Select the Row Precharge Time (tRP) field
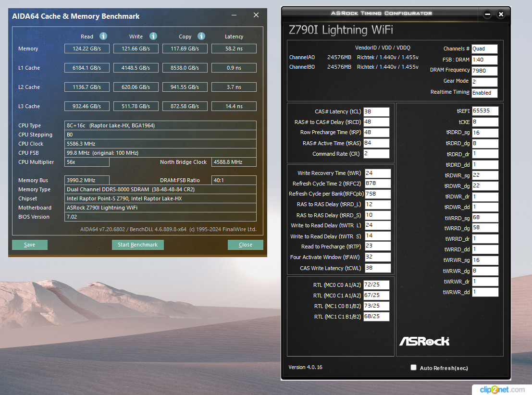This screenshot has height=395, width=532. coord(376,132)
